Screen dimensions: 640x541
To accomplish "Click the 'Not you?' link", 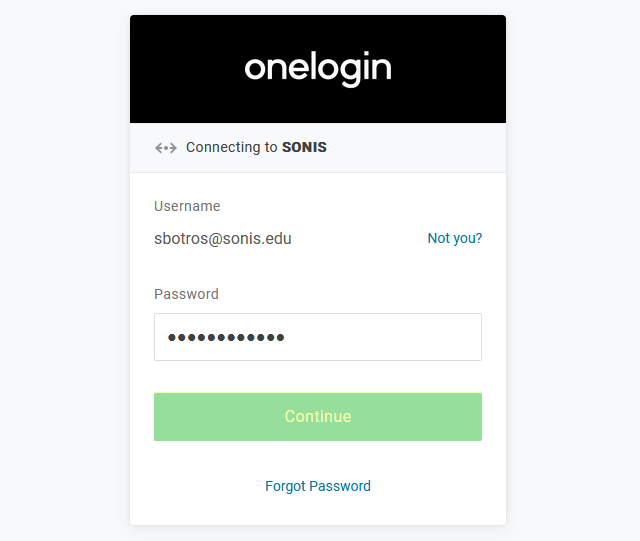I will coord(454,238).
